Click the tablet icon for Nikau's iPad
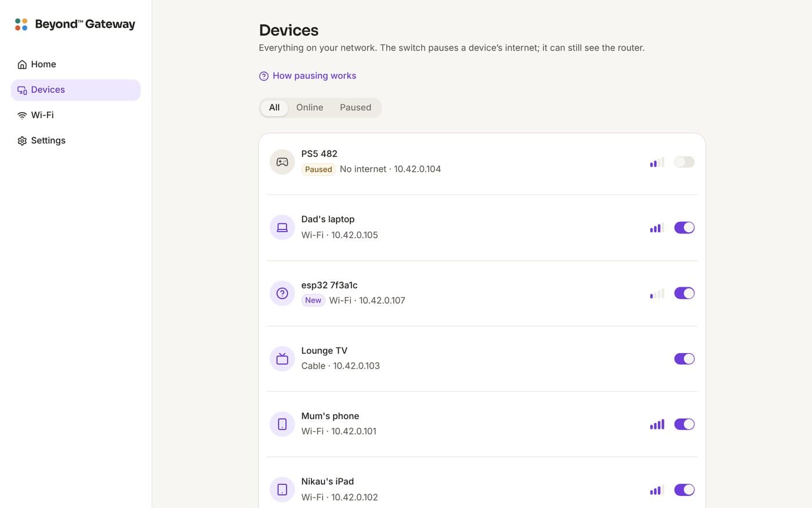The image size is (812, 508). click(x=282, y=490)
